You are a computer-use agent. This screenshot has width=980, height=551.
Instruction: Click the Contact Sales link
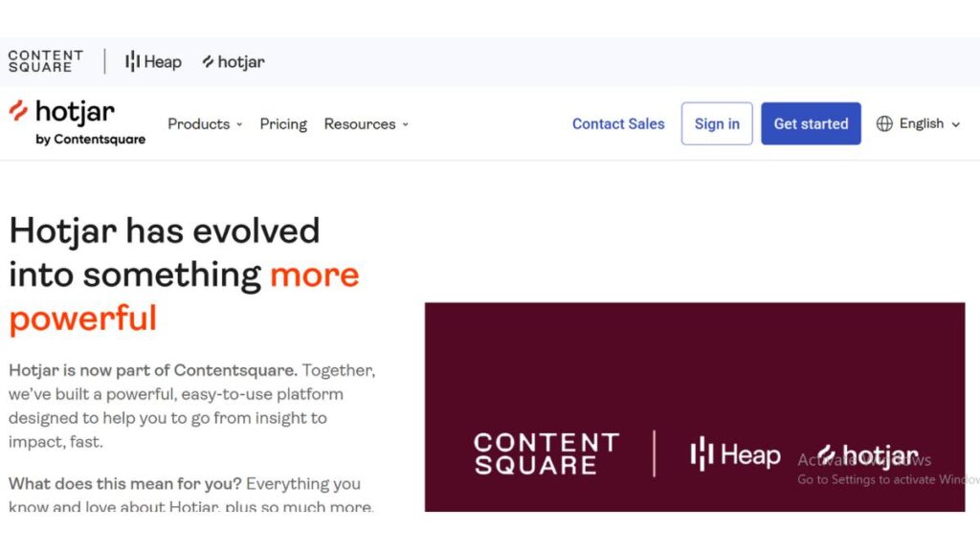617,123
